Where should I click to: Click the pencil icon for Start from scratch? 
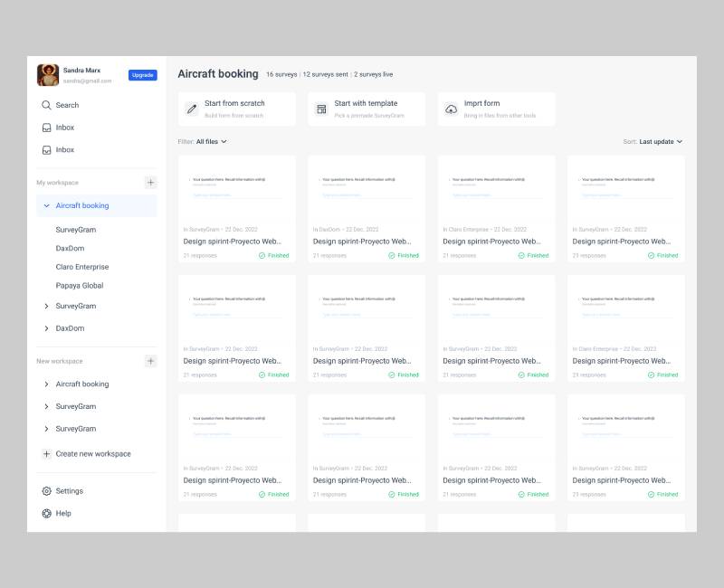click(192, 109)
